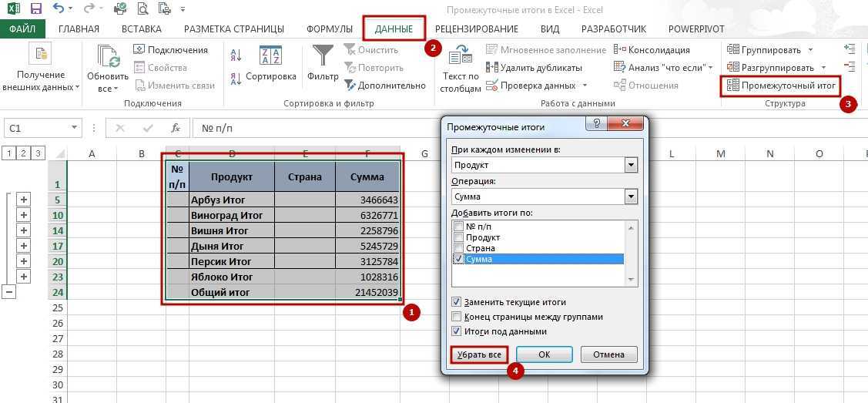Open the Name Box dropdown arrow
The image size is (868, 403).
74,128
